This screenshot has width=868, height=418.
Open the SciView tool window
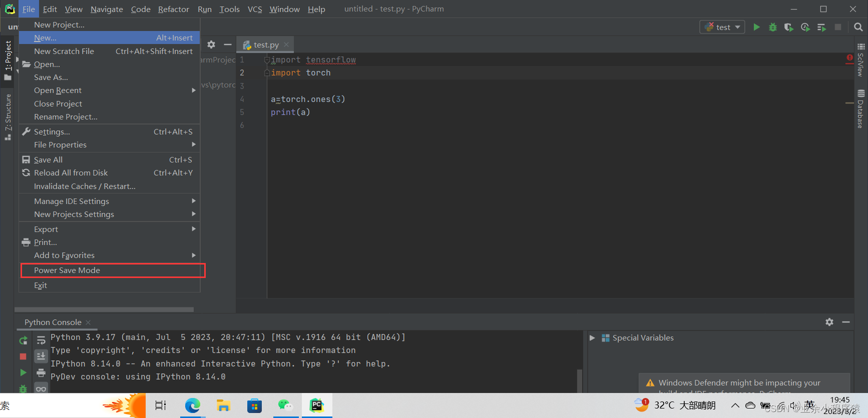[861, 60]
